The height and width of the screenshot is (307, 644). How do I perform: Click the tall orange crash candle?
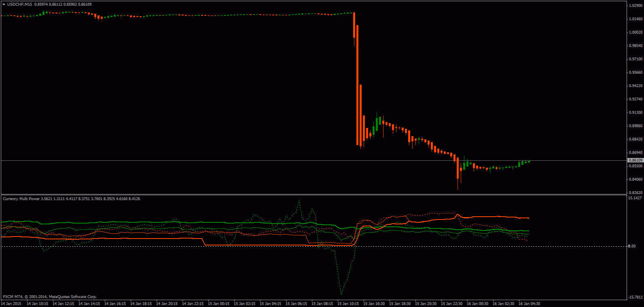[357, 85]
